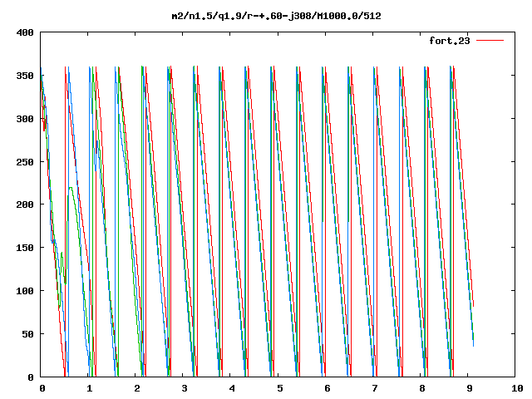
Task: Click the x-axis label 9
Action: pos(470,388)
